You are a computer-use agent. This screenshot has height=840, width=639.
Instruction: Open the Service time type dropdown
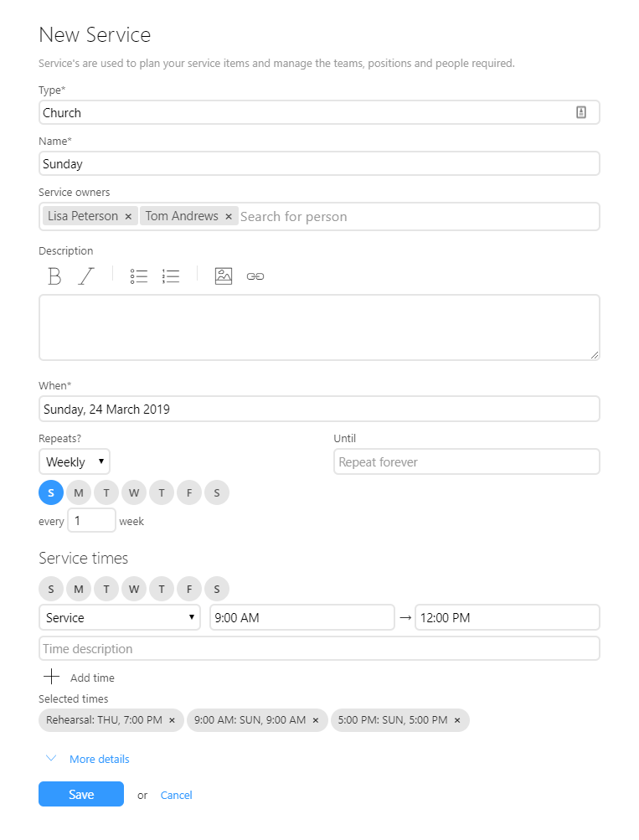click(x=120, y=618)
